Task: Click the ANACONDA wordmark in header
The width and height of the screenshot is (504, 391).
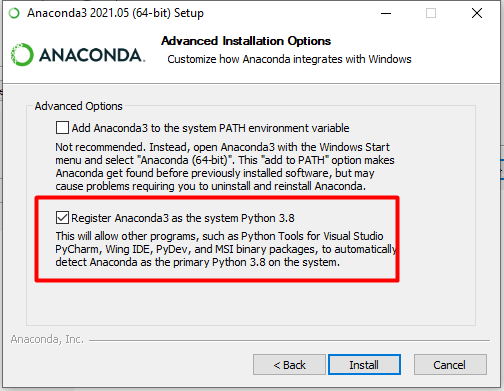Action: tap(92, 55)
